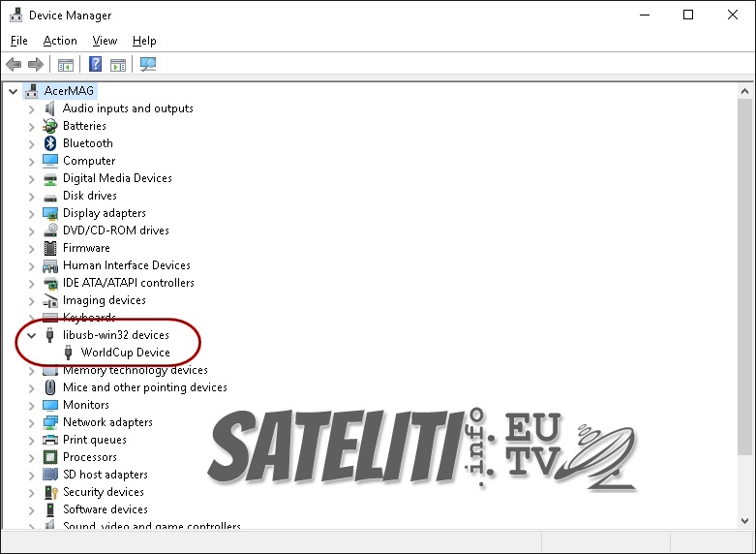Expand the Audio inputs and outputs node
This screenshot has width=756, height=554.
pyautogui.click(x=31, y=109)
